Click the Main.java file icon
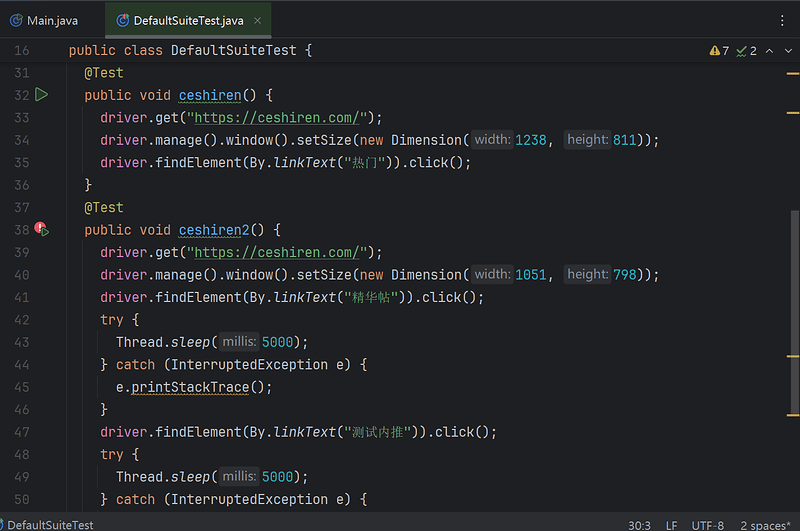Viewport: 800px width, 531px height. click(16, 20)
